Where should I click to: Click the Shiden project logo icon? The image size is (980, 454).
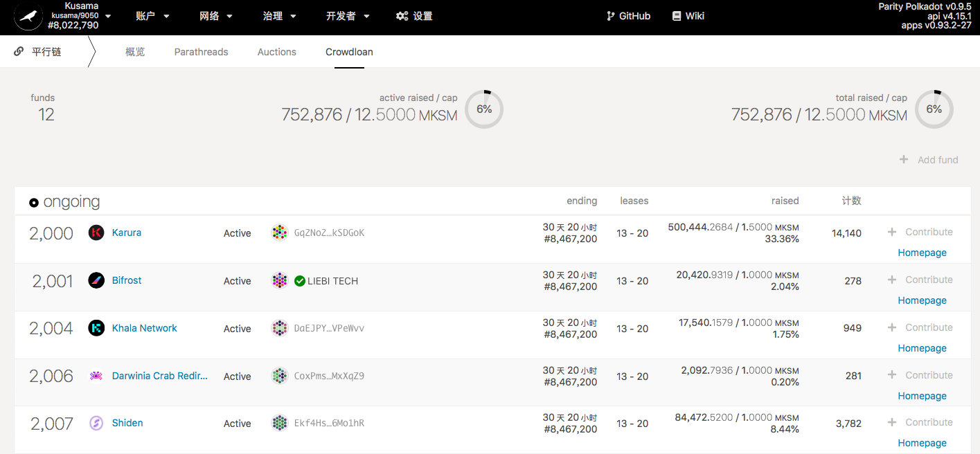96,423
